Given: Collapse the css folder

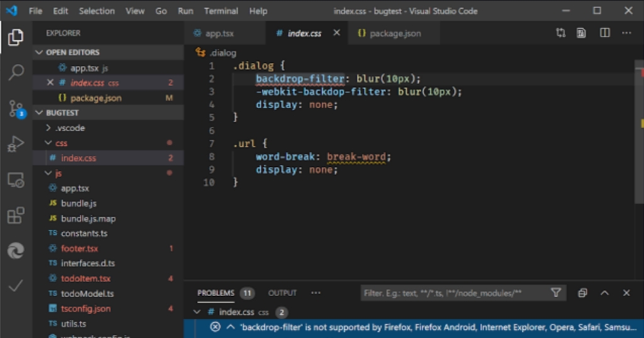Looking at the screenshot, I should coord(48,143).
